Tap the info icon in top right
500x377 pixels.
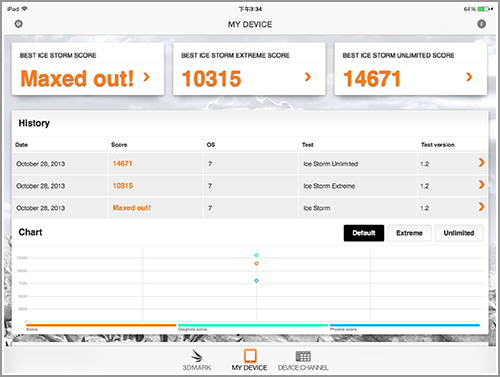(x=481, y=24)
